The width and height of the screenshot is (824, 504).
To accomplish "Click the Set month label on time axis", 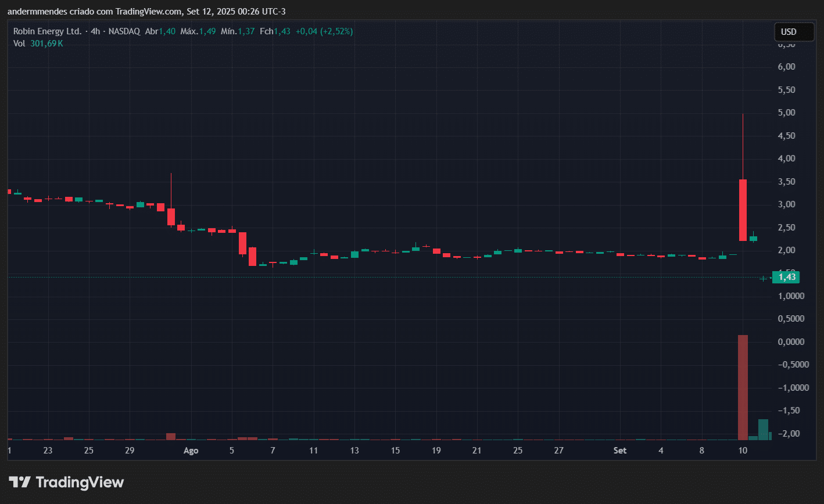I will [x=619, y=451].
